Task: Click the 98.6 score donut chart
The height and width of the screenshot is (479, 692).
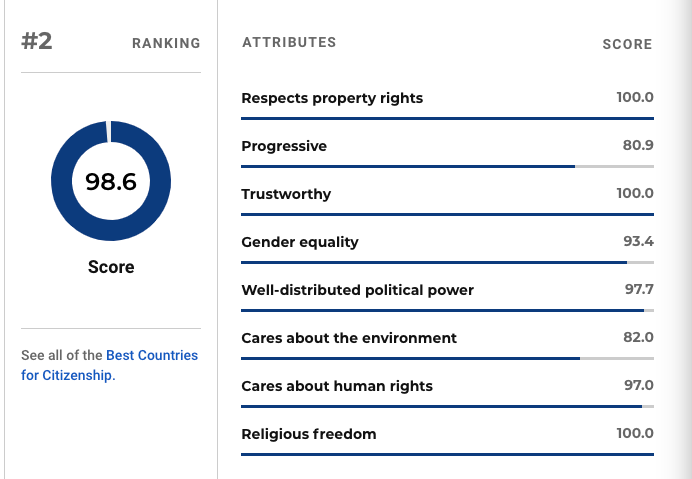Action: pos(111,181)
